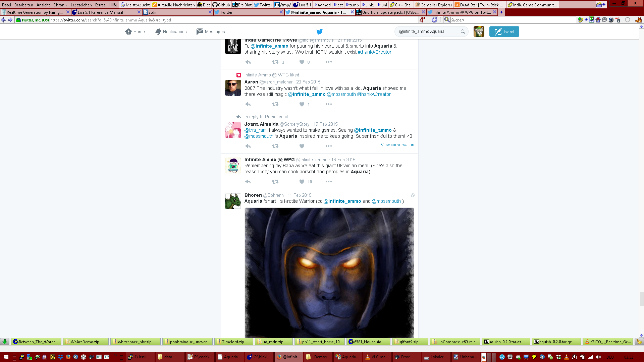Image resolution: width=644 pixels, height=362 pixels.
Task: Open the profile avatar menu in header
Action: click(479, 32)
